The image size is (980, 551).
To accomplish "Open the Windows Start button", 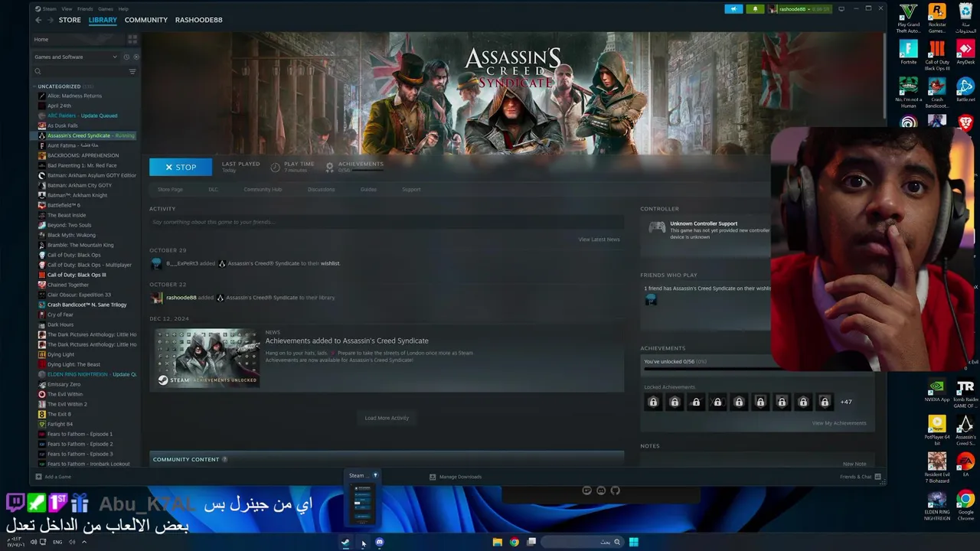I will pyautogui.click(x=633, y=542).
